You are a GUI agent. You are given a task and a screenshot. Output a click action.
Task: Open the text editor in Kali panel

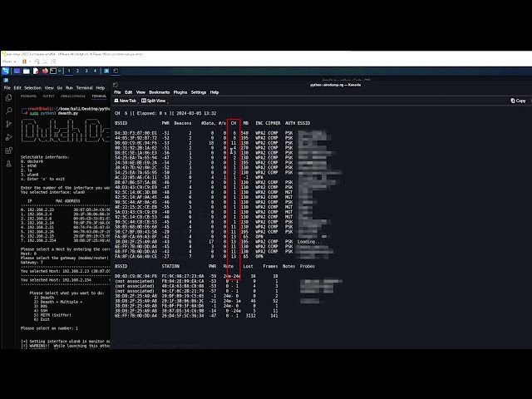click(x=36, y=71)
